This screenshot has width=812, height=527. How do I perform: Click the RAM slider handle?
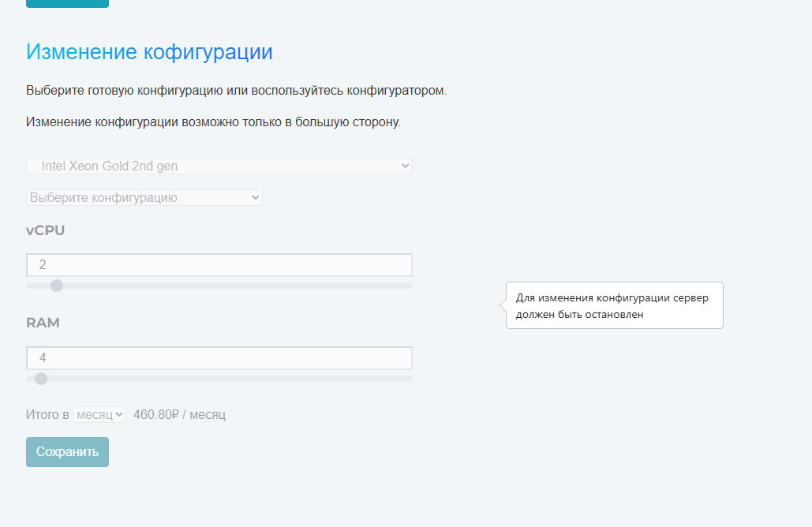pyautogui.click(x=41, y=379)
